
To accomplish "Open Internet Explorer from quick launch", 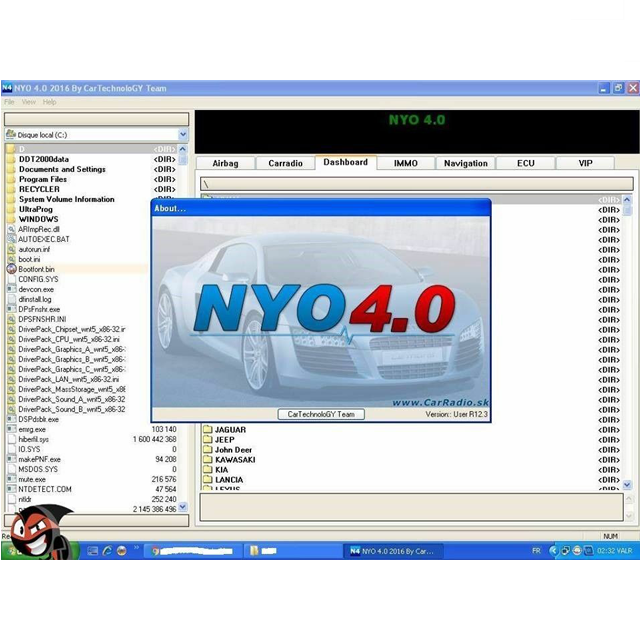I will click(x=107, y=551).
